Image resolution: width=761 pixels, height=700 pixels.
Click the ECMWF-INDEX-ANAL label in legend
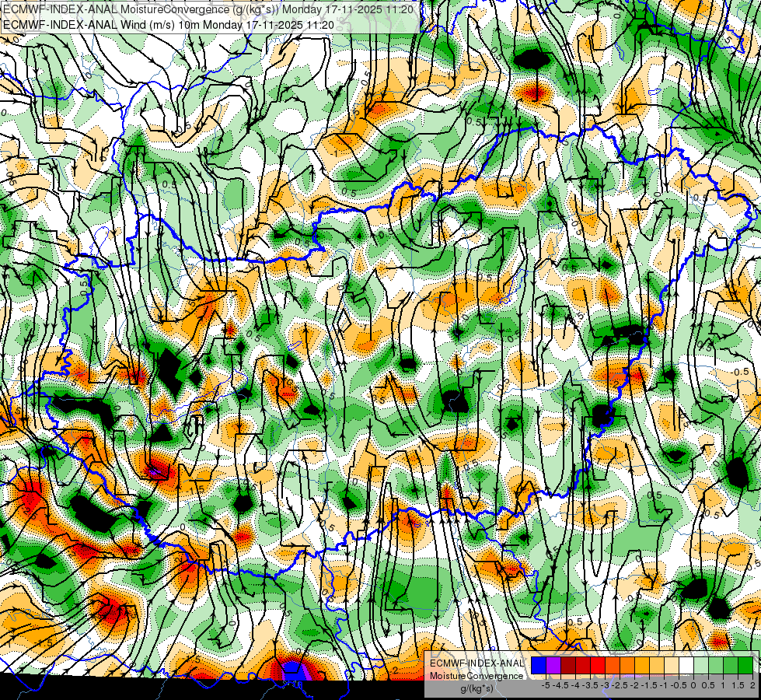476,663
